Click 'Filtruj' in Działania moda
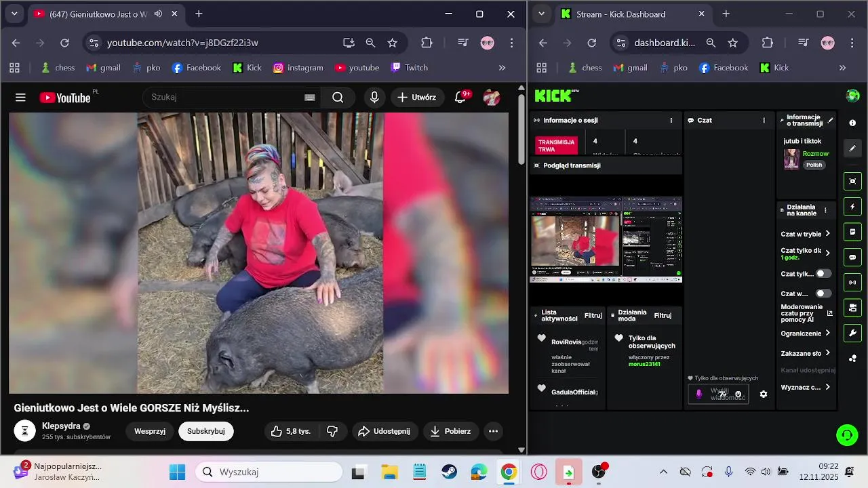The width and height of the screenshot is (868, 488). [x=663, y=315]
